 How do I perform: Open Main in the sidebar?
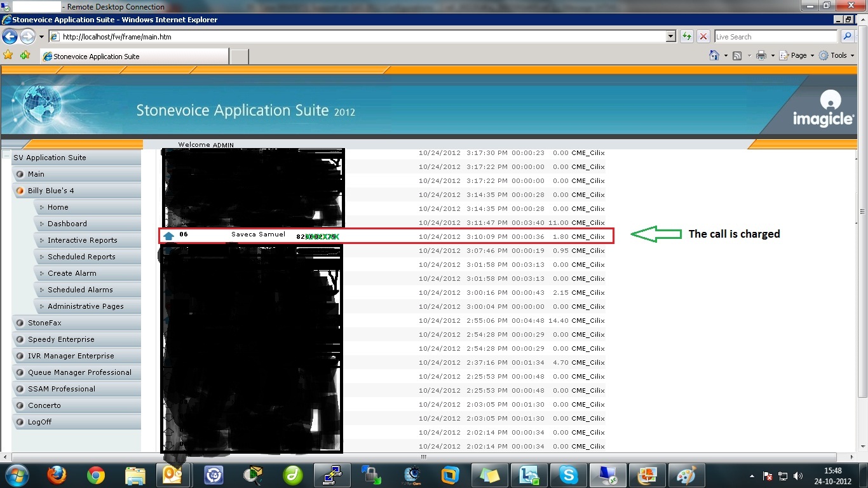[76, 174]
